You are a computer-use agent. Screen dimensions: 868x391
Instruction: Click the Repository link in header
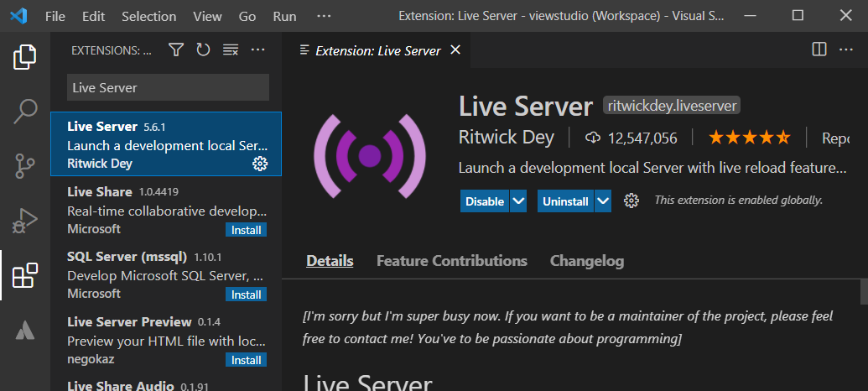pyautogui.click(x=835, y=138)
